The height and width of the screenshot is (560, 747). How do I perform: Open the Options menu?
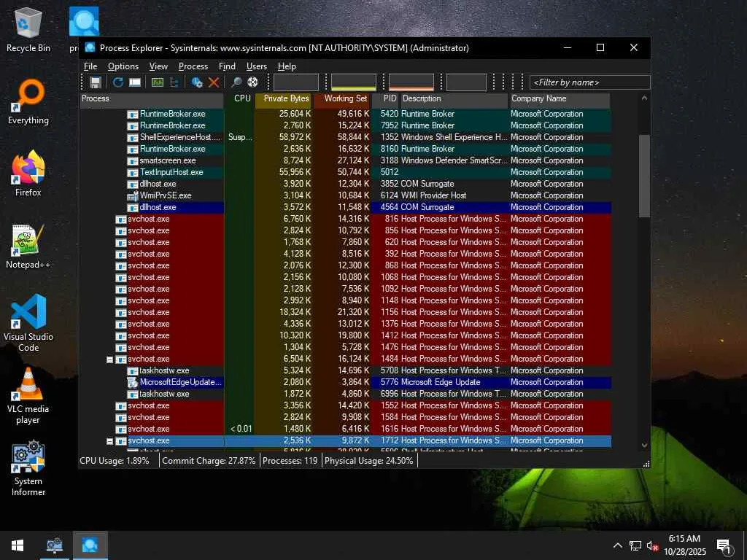click(x=123, y=66)
